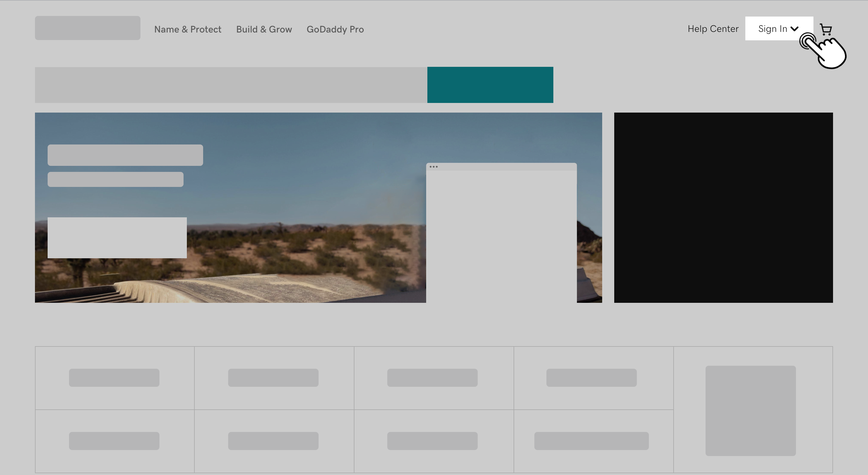Open the shopping cart icon
This screenshot has height=475, width=868.
pyautogui.click(x=826, y=29)
